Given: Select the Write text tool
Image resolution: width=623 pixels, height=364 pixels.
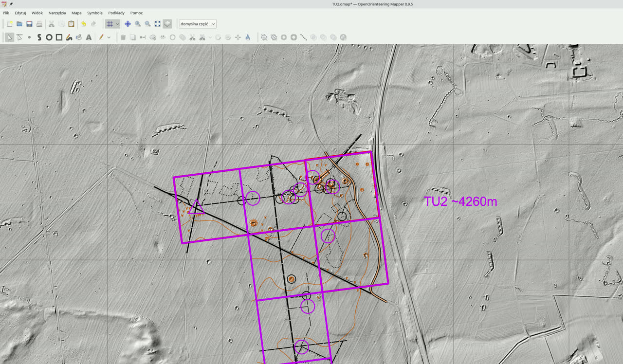Looking at the screenshot, I should (x=89, y=37).
